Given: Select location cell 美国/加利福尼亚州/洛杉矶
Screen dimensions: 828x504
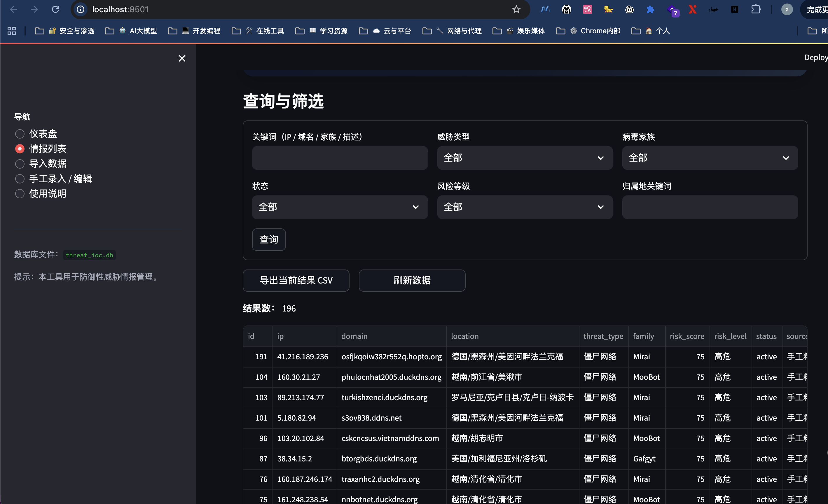Looking at the screenshot, I should coord(512,459).
